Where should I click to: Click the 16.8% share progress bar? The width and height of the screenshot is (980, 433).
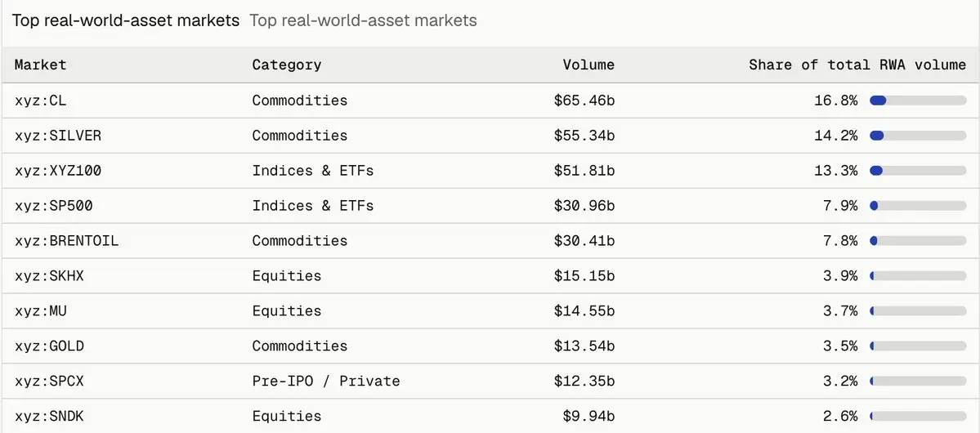click(918, 100)
